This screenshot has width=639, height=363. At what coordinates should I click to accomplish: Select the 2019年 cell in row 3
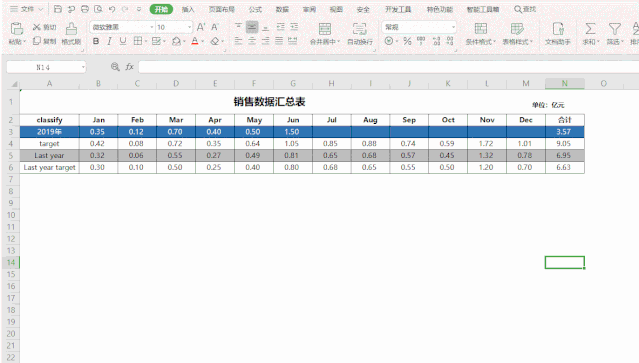[49, 132]
